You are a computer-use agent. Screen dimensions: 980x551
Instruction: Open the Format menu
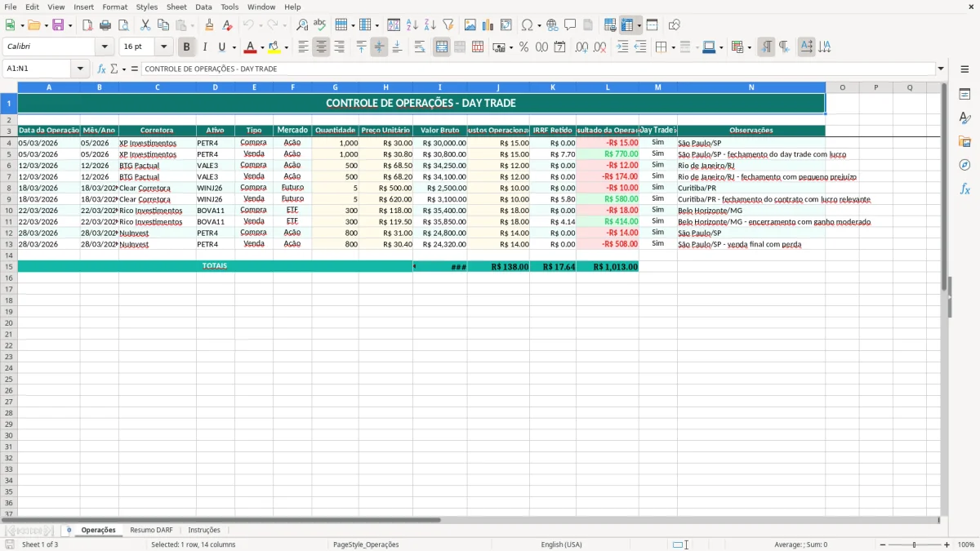114,7
